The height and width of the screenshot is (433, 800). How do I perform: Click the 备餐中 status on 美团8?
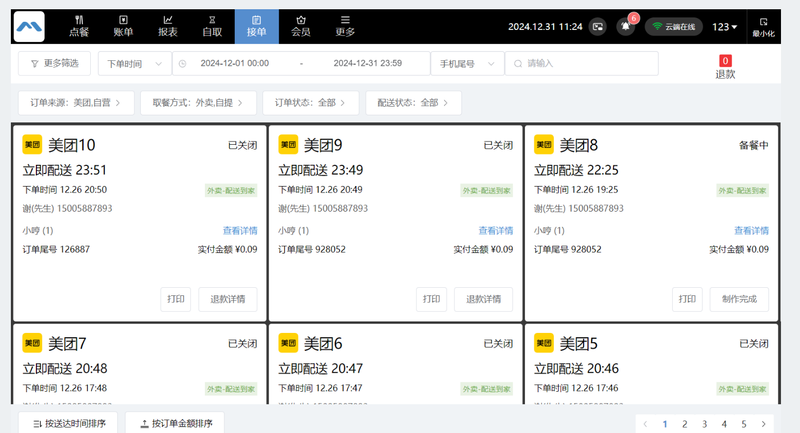click(x=754, y=145)
